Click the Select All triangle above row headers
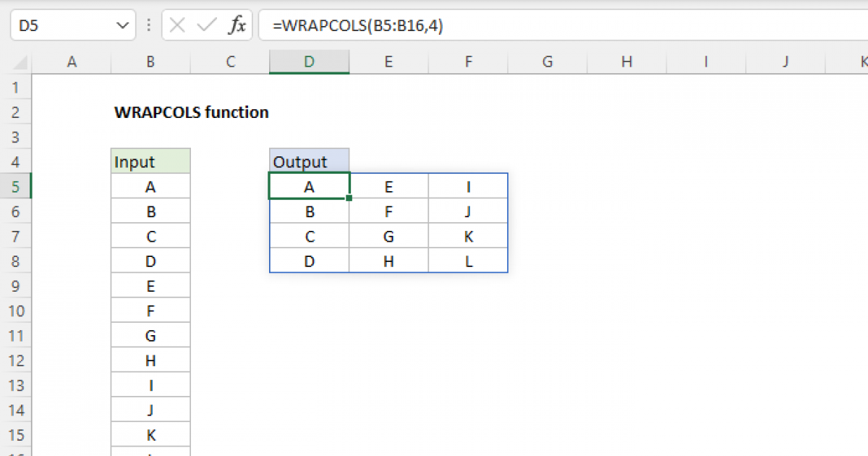Viewport: 868px width, 456px height. point(17,62)
